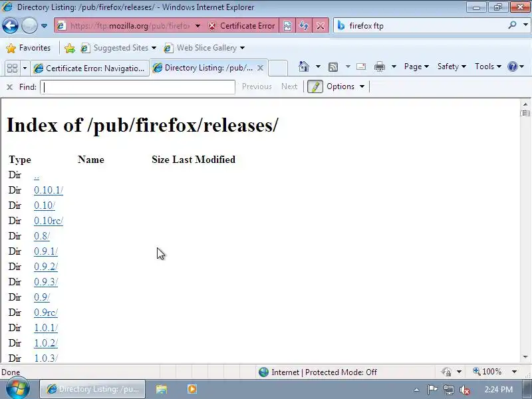Close the Directory Listing tab
Viewport: 532px width, 399px height.
click(x=260, y=68)
